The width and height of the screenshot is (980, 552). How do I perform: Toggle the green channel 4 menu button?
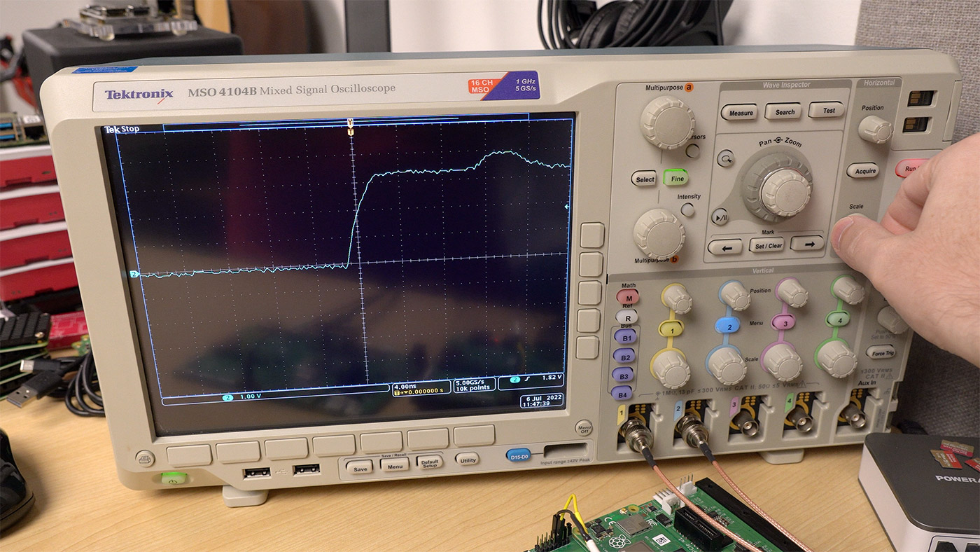839,319
